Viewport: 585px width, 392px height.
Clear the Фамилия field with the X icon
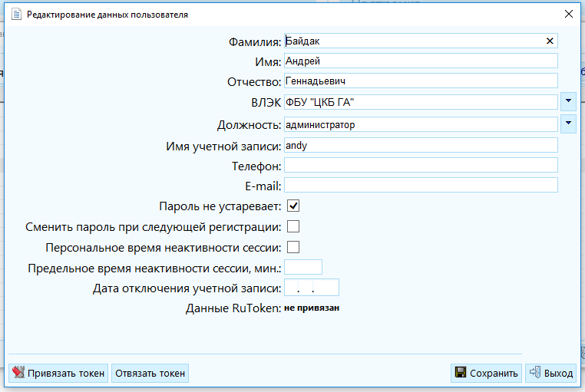pos(550,41)
